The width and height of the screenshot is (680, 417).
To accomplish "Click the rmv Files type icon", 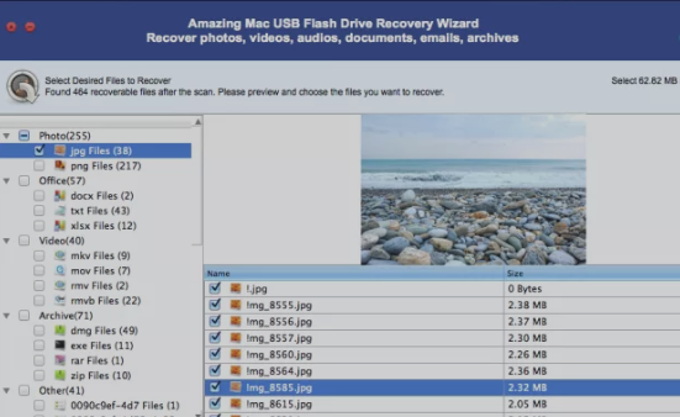I will pyautogui.click(x=60, y=285).
